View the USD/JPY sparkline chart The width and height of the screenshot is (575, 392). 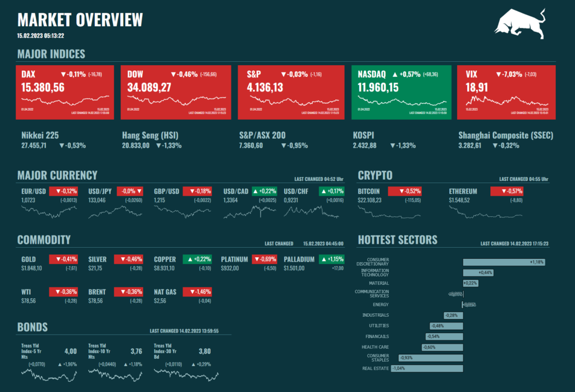115,212
